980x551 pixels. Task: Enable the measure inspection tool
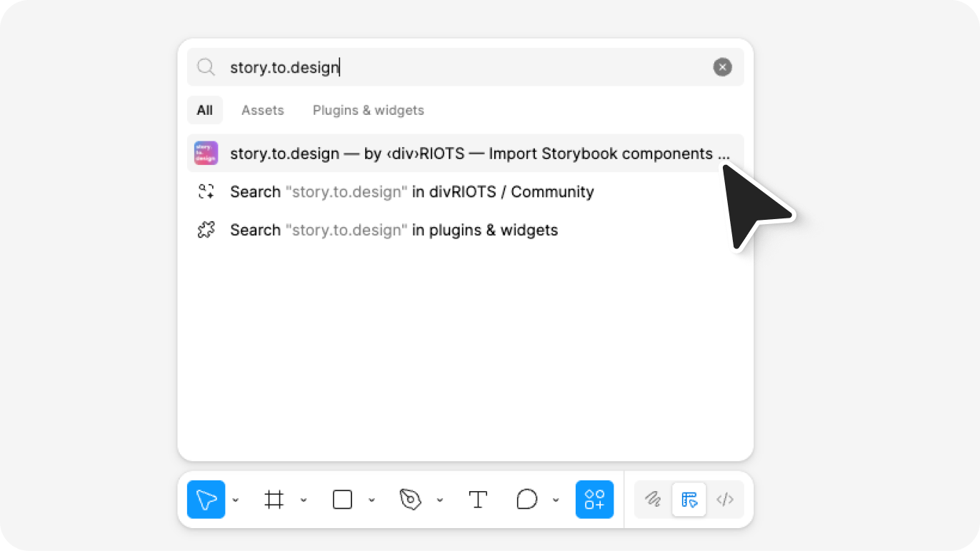tap(689, 499)
